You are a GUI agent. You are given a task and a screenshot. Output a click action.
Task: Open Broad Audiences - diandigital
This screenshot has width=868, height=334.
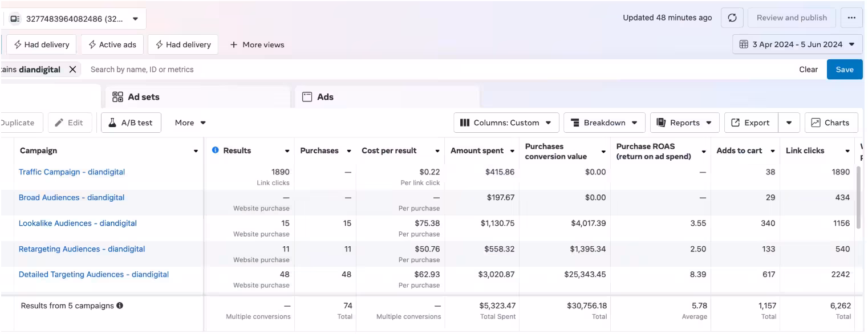(72, 198)
